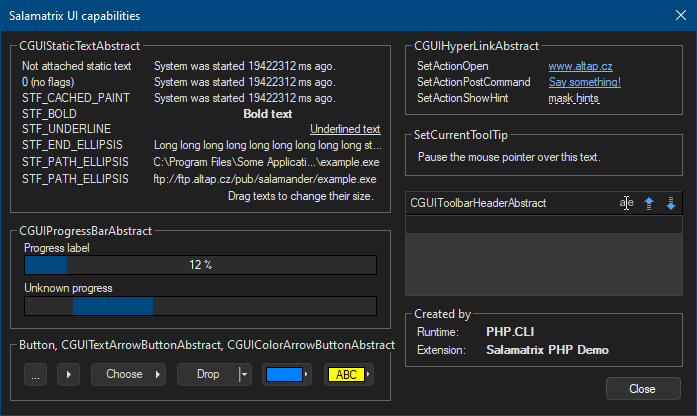Screen dimensions: 697x416
Task: Click the Drop button text
Action: (208, 374)
